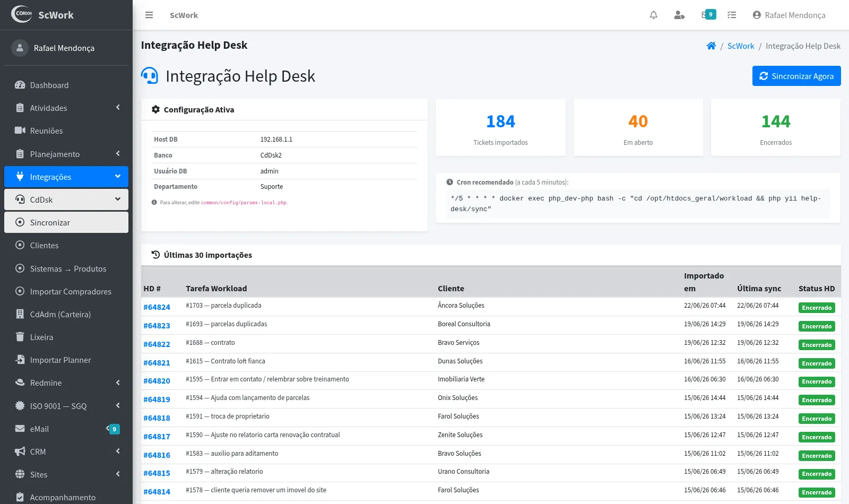849x504 pixels.
Task: Expand the Sites submenu chevron
Action: point(118,474)
